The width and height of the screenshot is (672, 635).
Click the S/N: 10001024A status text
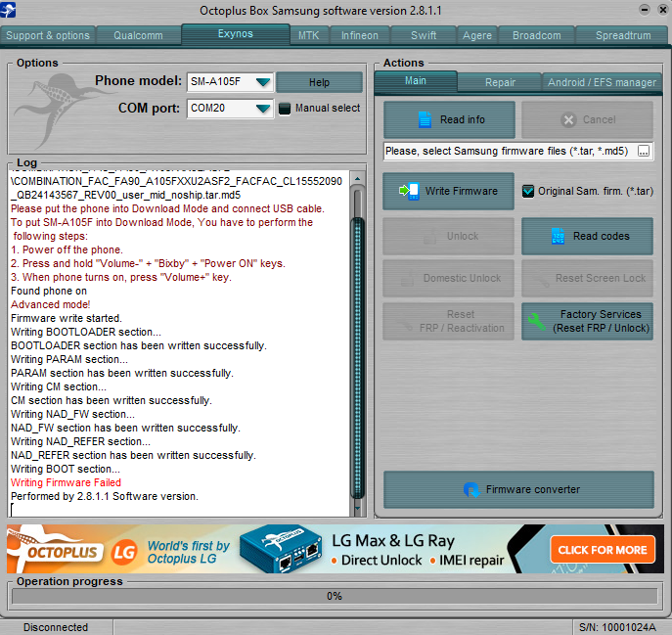(617, 627)
